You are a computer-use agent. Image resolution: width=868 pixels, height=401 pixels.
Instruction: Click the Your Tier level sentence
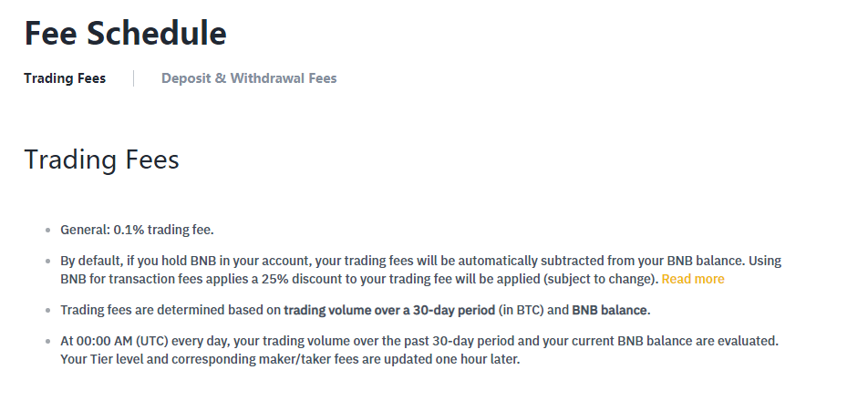(182, 359)
